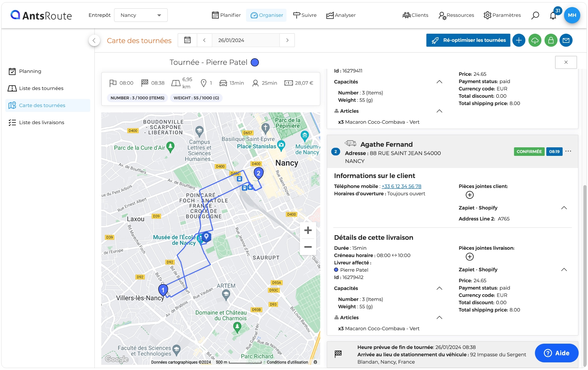
Task: Collapse the sidebar with round chevron
Action: [x=94, y=40]
